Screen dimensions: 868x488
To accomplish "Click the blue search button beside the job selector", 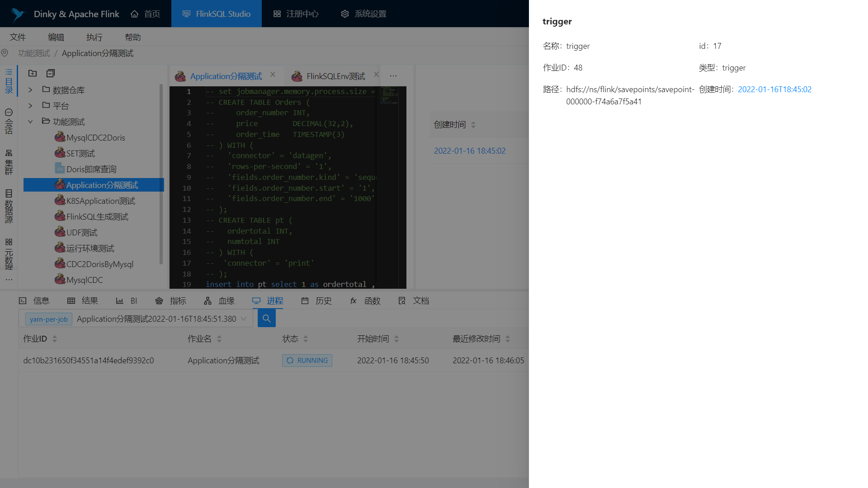I will [266, 319].
